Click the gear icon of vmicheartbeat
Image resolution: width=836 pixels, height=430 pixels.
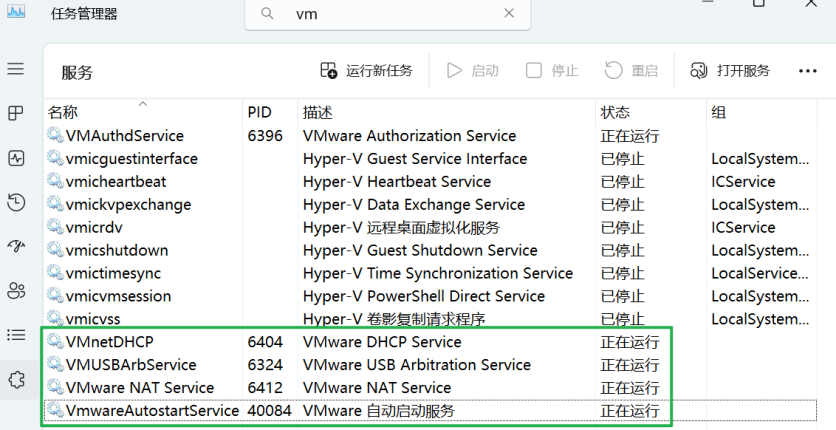[x=55, y=180]
